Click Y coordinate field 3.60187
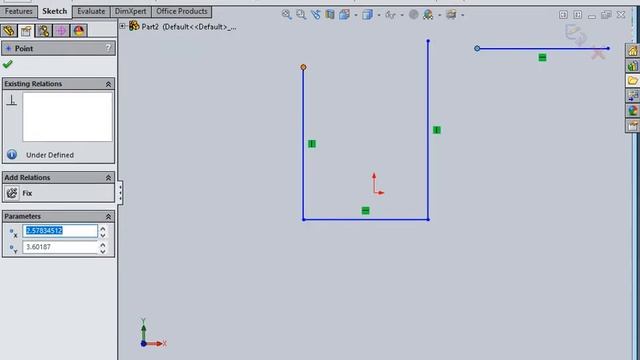Screen dimensions: 640x360 pyautogui.click(x=60, y=247)
